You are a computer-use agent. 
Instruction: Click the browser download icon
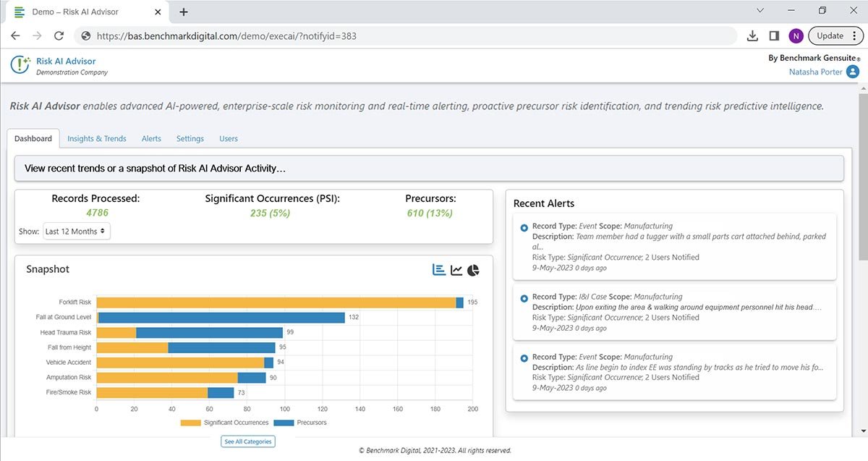tap(752, 35)
